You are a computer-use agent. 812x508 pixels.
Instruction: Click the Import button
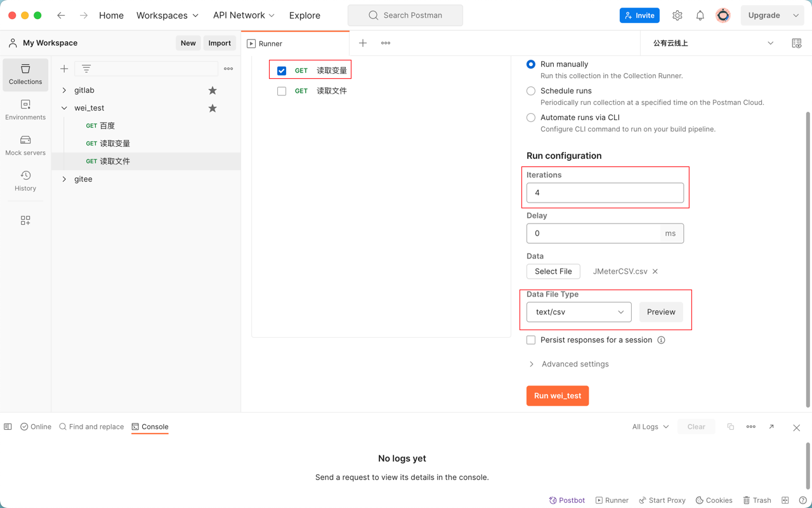pyautogui.click(x=219, y=43)
